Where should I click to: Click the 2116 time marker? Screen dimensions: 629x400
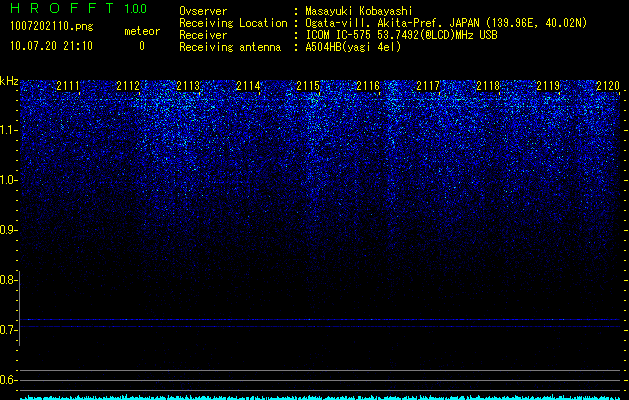click(x=368, y=86)
